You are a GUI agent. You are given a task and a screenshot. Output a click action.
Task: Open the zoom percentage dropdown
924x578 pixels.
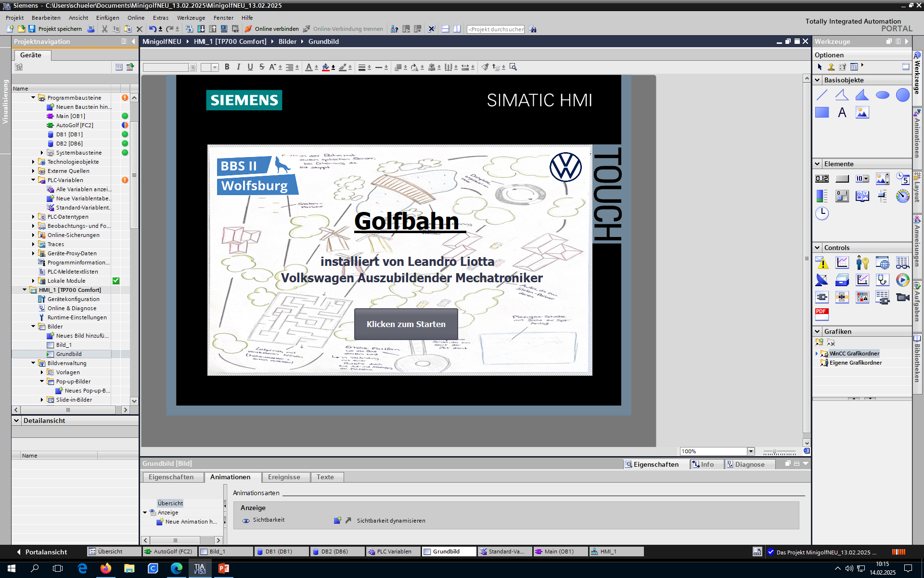tap(750, 451)
